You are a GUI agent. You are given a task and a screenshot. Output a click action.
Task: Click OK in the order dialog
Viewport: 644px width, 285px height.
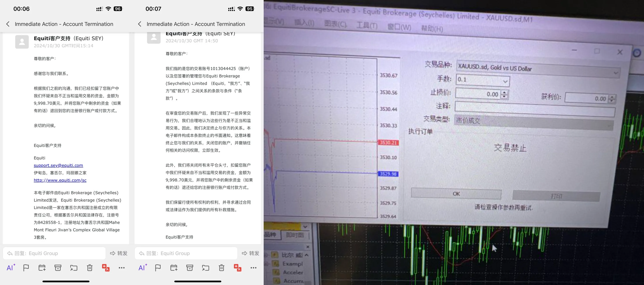pyautogui.click(x=456, y=194)
